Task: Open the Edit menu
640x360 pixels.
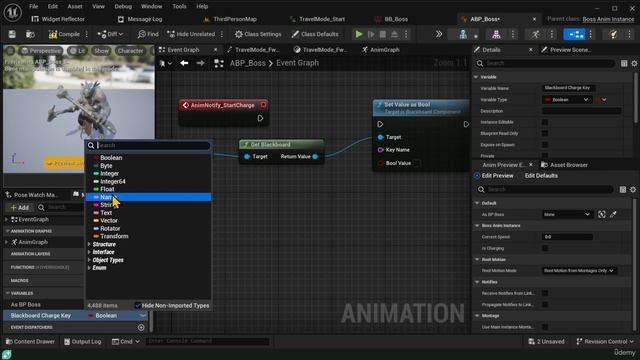Action: click(x=53, y=7)
